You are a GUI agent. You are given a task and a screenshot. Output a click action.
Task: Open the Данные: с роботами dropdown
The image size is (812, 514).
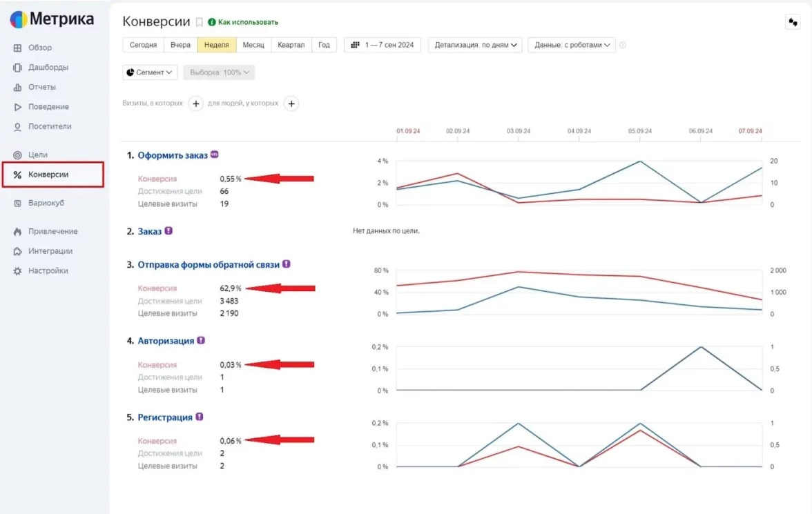click(x=571, y=45)
